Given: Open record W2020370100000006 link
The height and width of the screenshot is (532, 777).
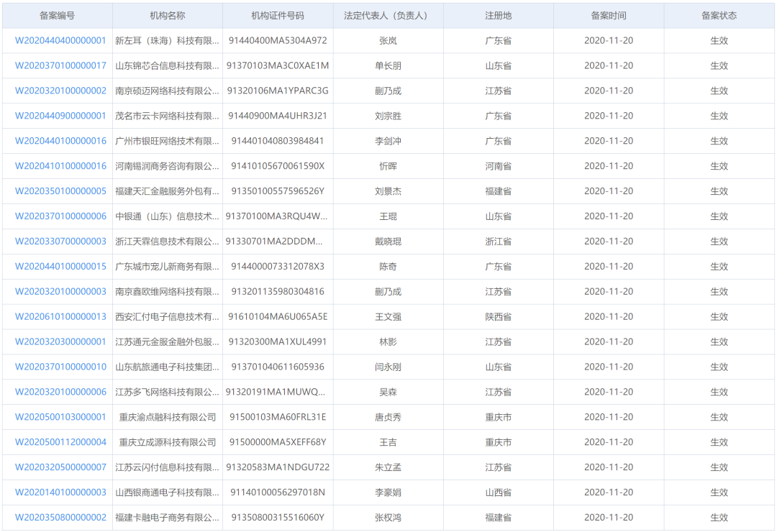Looking at the screenshot, I should (60, 216).
